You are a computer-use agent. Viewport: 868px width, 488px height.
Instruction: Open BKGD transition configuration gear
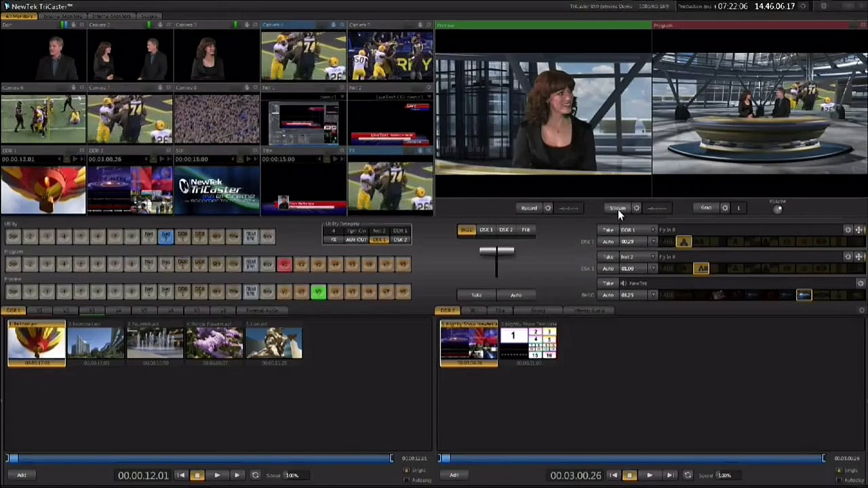(x=861, y=283)
